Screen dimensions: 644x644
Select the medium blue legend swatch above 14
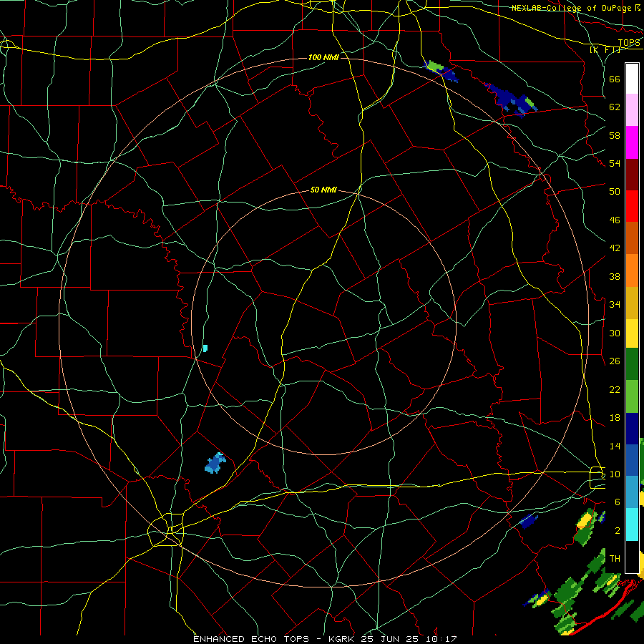(632, 460)
